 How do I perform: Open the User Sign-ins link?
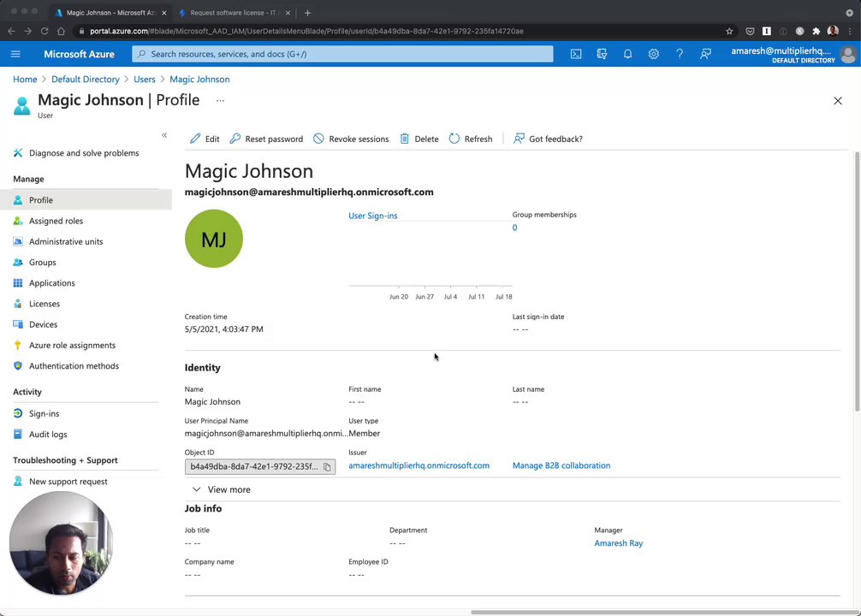(373, 216)
